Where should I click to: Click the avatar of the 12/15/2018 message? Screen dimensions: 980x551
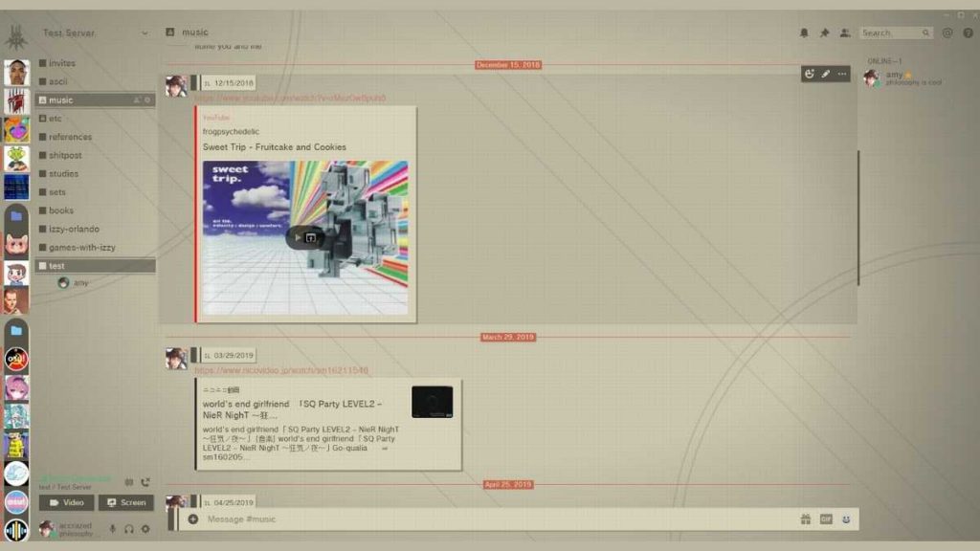pos(176,85)
